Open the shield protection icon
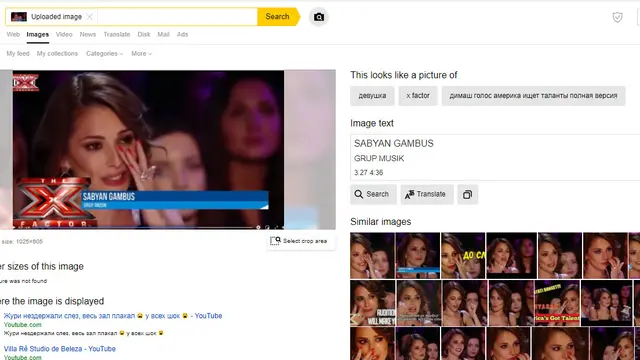Screen dimensions: 640x360 coord(617,17)
